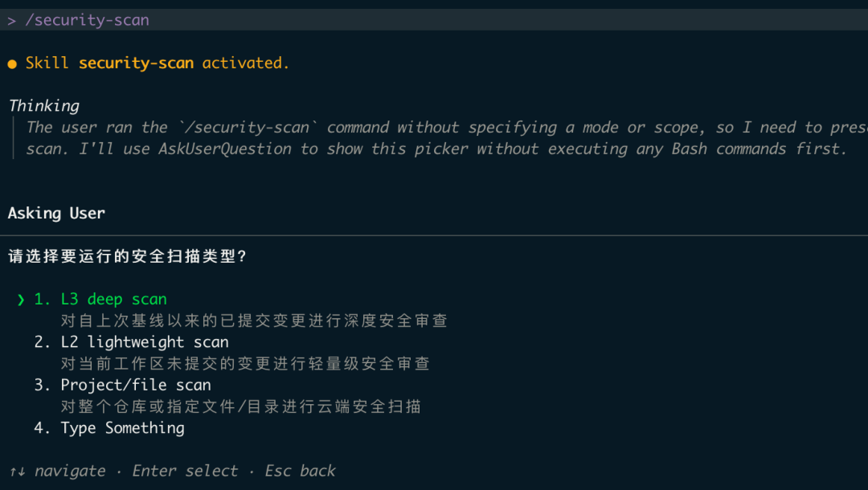Select the L3 deep scan option

100,299
